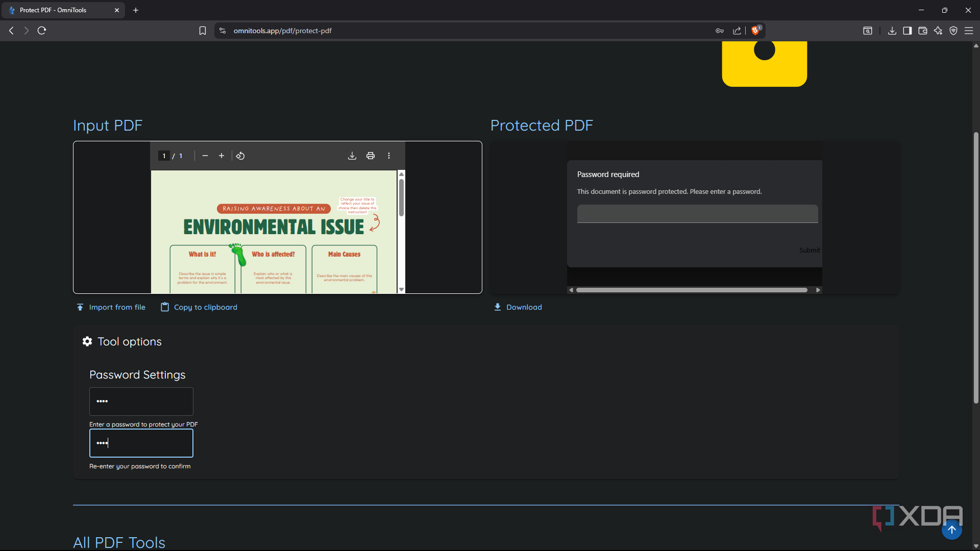Open site settings icon in address bar
980x551 pixels.
point(223,31)
